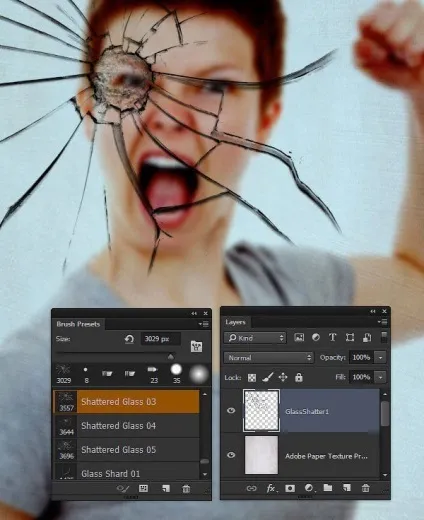The image size is (424, 520).
Task: Hide the GlassShatter1 layer
Action: (x=231, y=411)
